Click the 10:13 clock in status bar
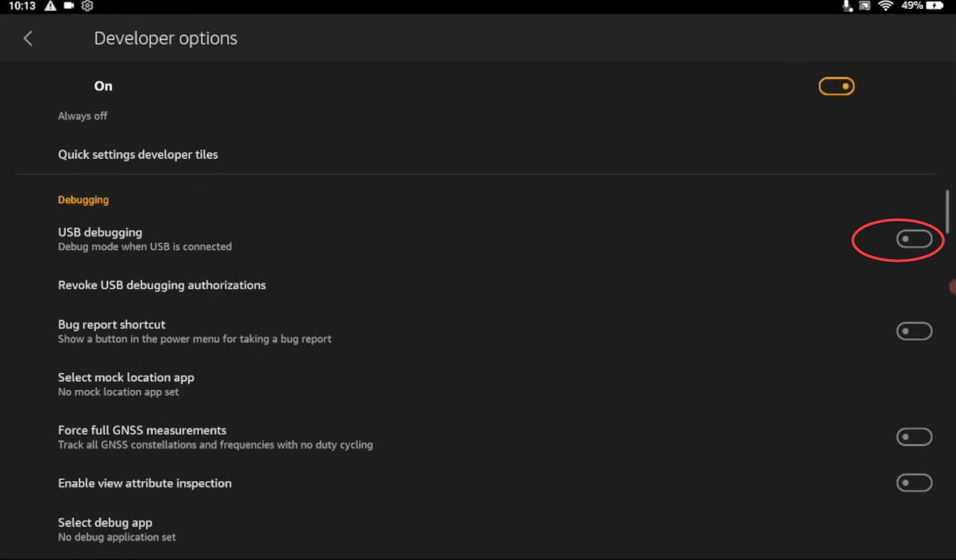Screen dimensions: 956x560 [22, 5]
